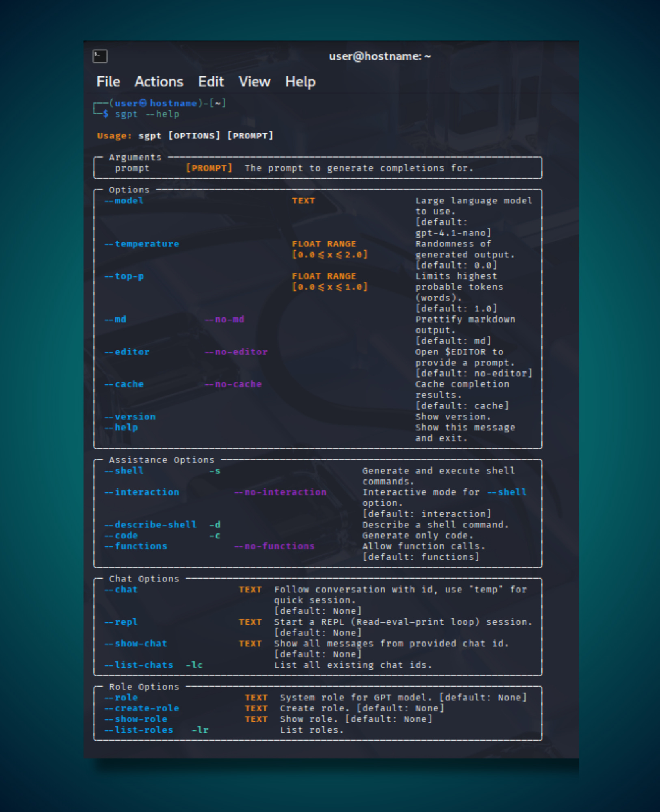Click the '-lr' short flag
The width and height of the screenshot is (660, 812).
[x=200, y=730]
